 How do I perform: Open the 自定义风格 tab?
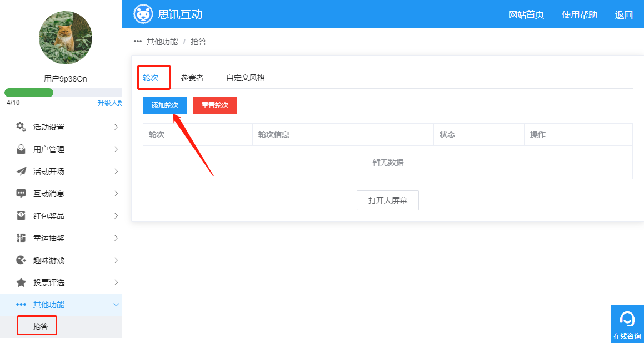click(246, 78)
